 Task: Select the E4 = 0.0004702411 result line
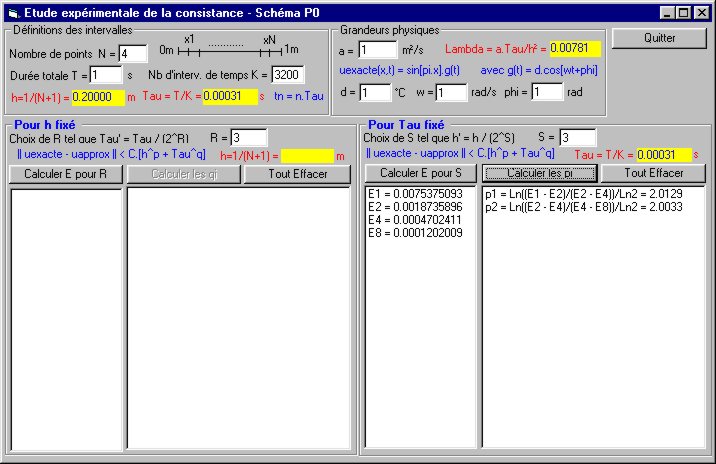[415, 220]
